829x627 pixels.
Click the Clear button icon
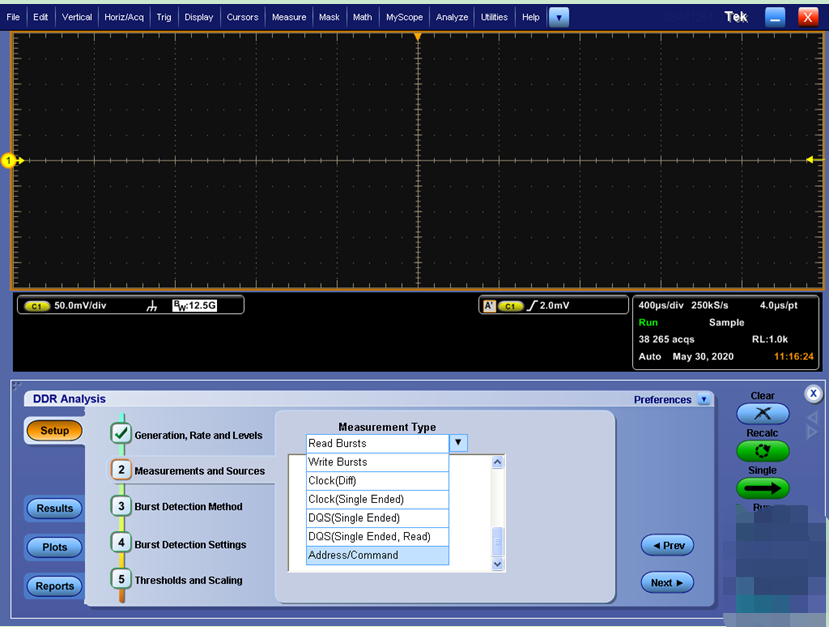click(762, 413)
